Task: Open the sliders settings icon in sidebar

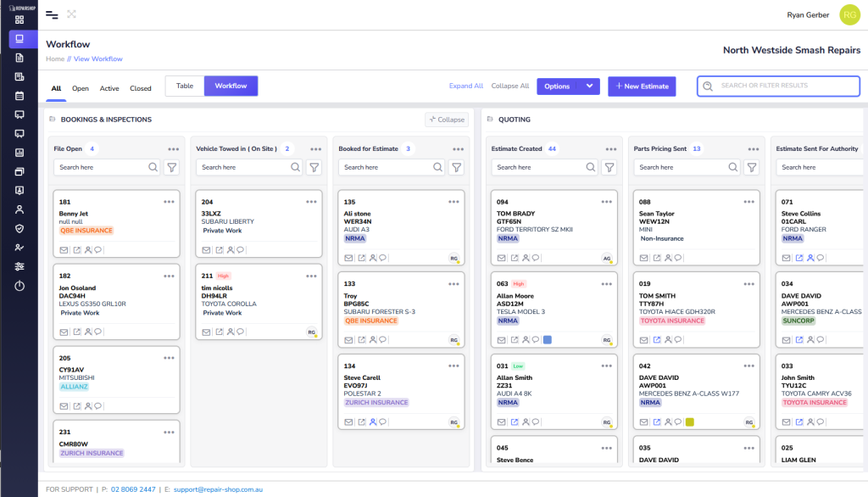Action: pos(19,266)
